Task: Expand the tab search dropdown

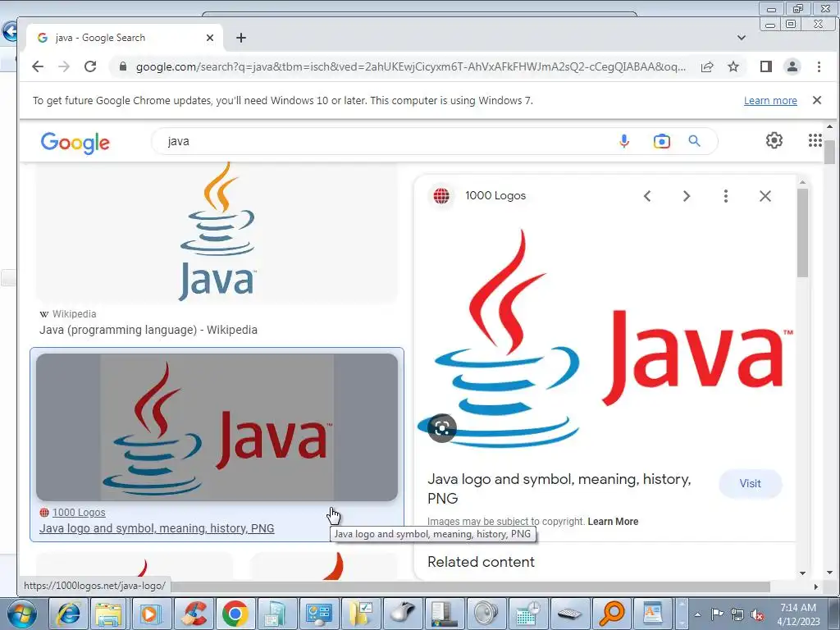Action: click(742, 38)
